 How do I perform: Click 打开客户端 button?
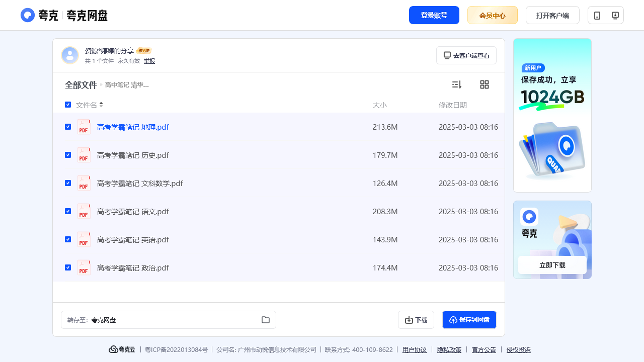pyautogui.click(x=552, y=15)
